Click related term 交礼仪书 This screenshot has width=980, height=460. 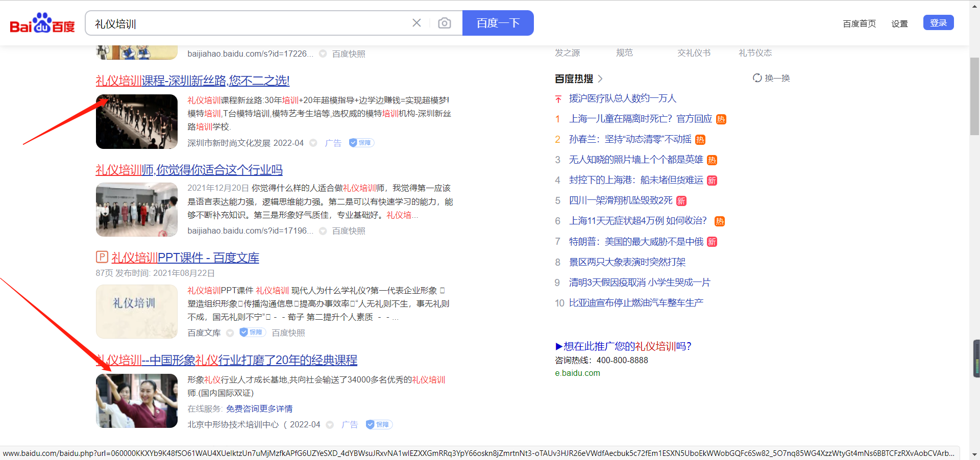click(694, 53)
